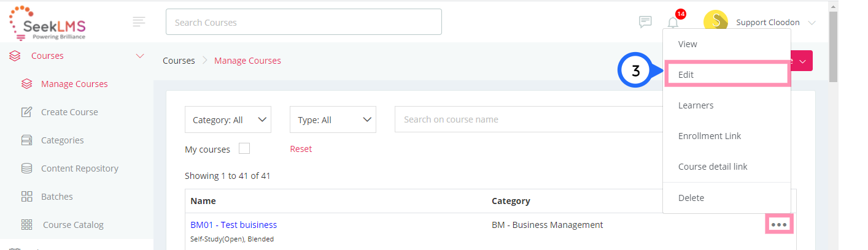Collapse sidebar using hamburger menu icon
868x250 pixels.
[139, 22]
